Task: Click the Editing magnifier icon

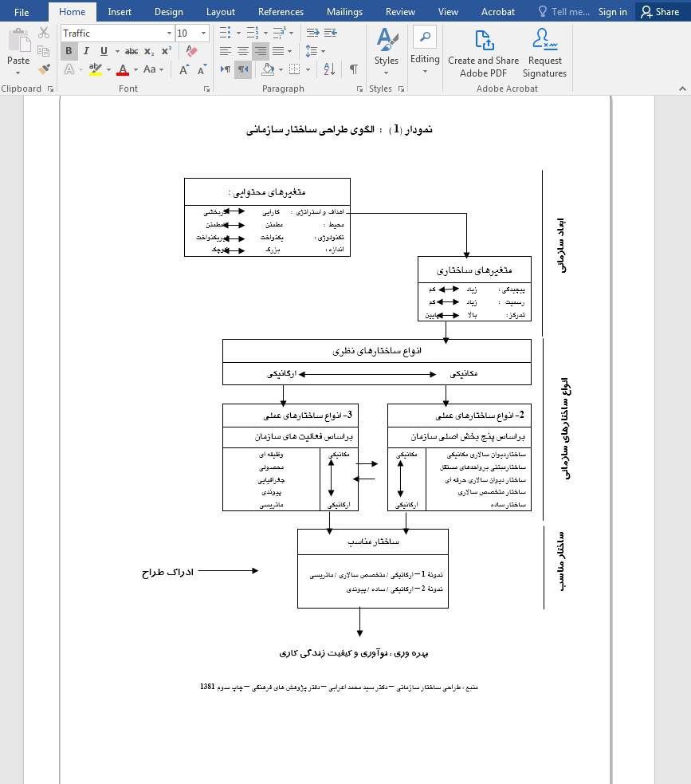Action: [x=425, y=37]
